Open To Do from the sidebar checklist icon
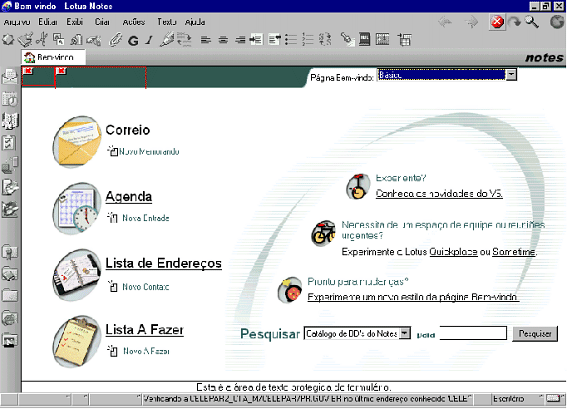Image resolution: width=567 pixels, height=409 pixels. (x=10, y=143)
